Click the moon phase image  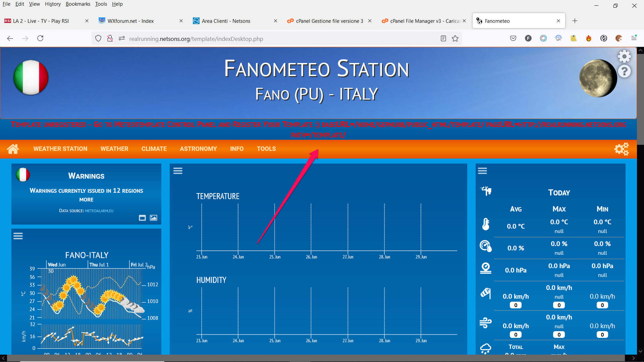(598, 78)
